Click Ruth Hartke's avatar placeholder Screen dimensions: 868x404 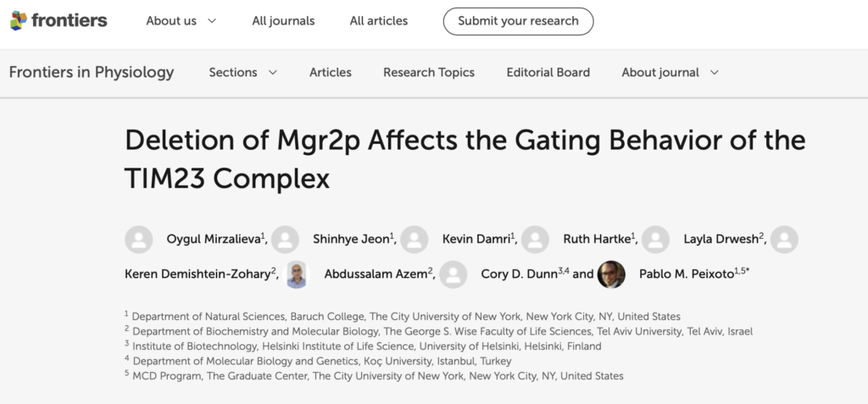pyautogui.click(x=535, y=240)
